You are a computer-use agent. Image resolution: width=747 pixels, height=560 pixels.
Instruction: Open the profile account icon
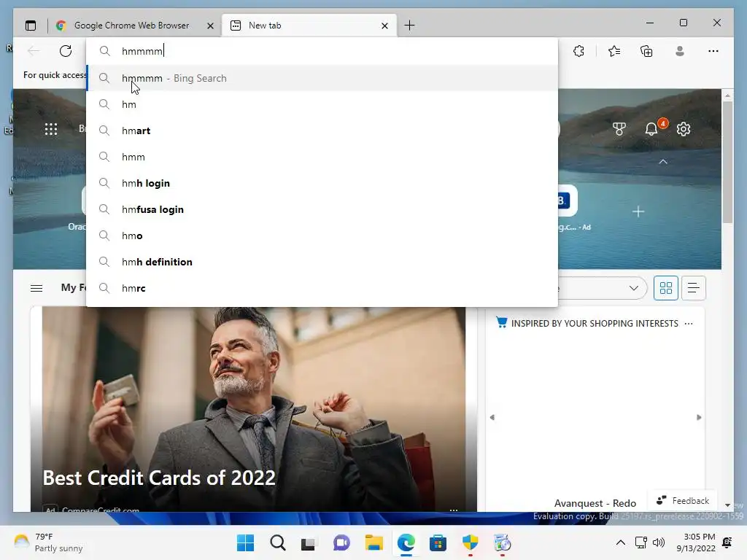pyautogui.click(x=680, y=51)
